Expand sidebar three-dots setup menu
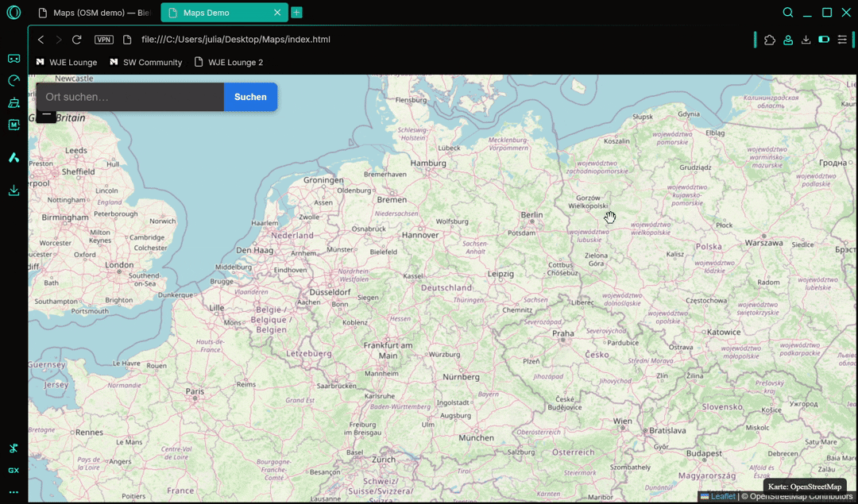Viewport: 858px width, 504px height. (x=14, y=492)
